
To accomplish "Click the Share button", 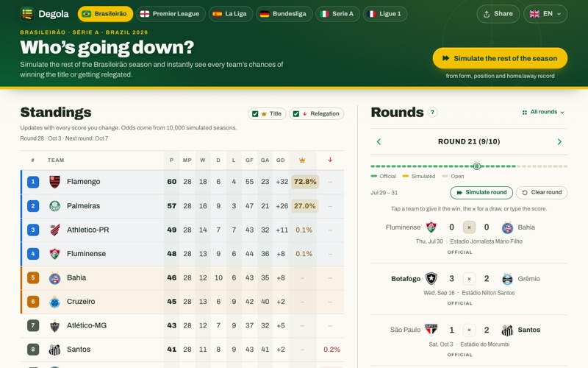I will 498,14.
